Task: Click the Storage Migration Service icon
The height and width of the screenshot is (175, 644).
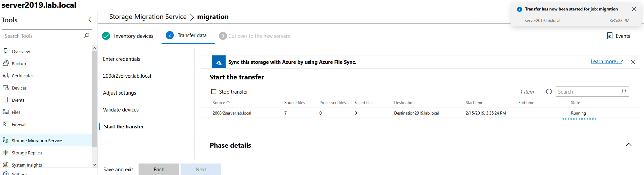Action: coord(6,140)
